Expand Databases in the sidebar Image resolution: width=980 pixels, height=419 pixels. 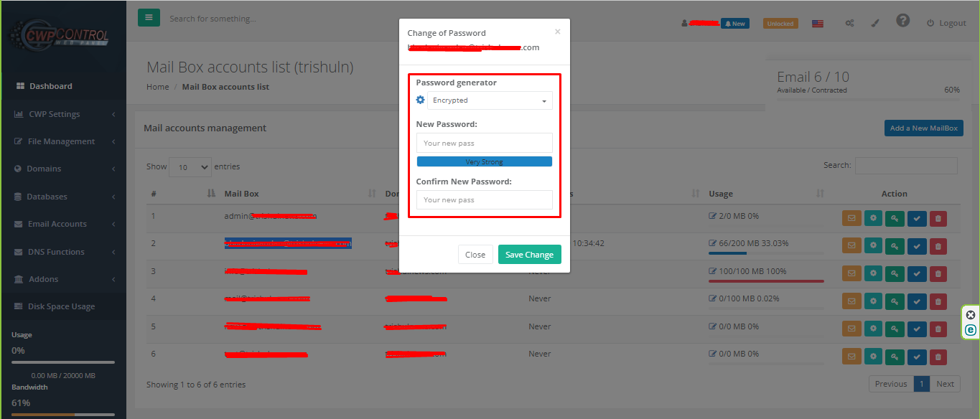point(63,197)
